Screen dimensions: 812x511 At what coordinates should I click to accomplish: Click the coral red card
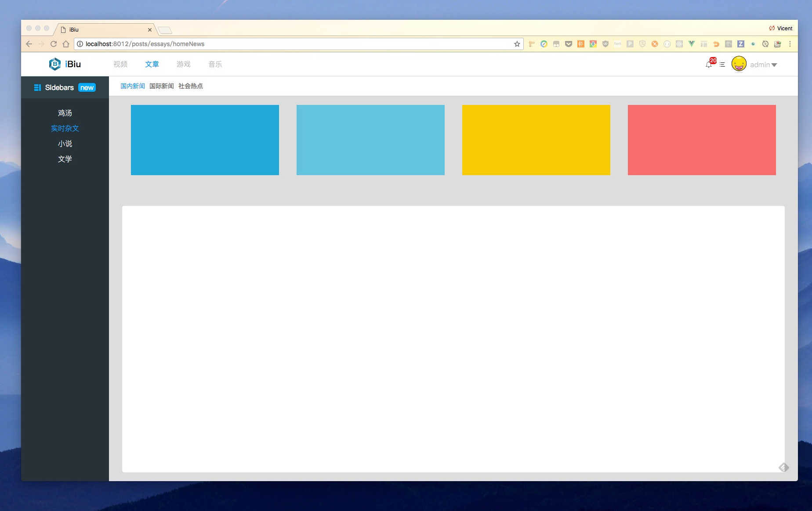pos(702,140)
